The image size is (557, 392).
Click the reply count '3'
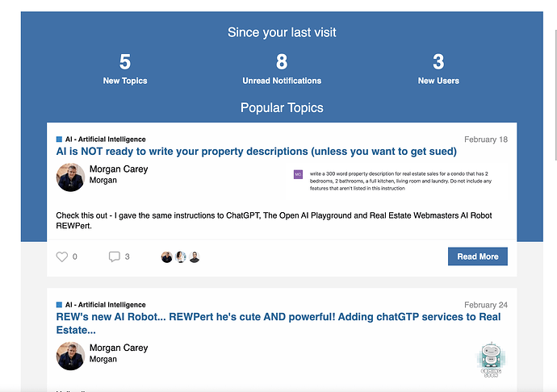[128, 256]
